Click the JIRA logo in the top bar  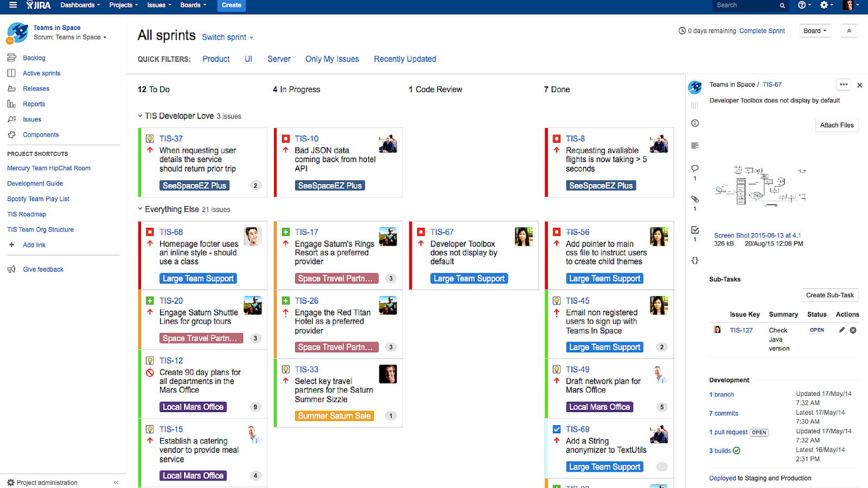[38, 5]
